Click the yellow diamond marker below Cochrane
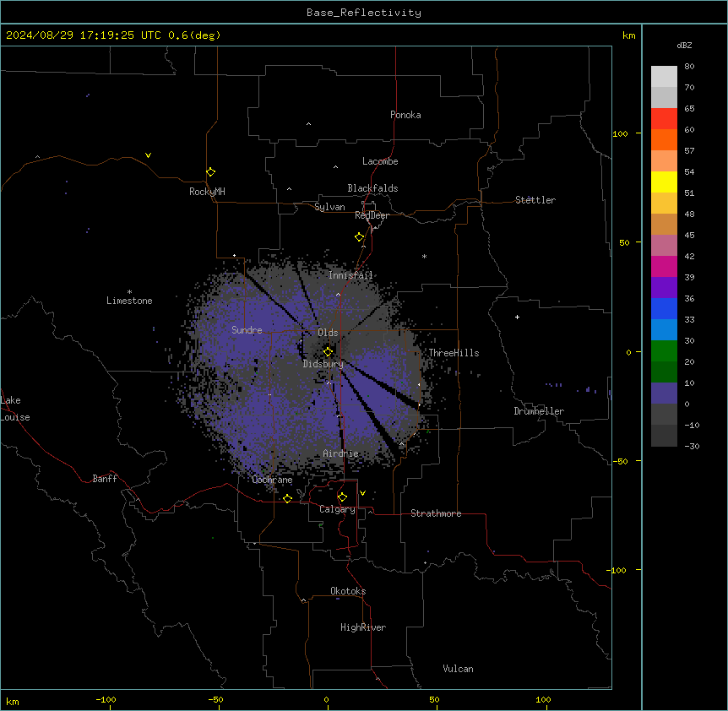The height and width of the screenshot is (711, 728). pos(287,498)
